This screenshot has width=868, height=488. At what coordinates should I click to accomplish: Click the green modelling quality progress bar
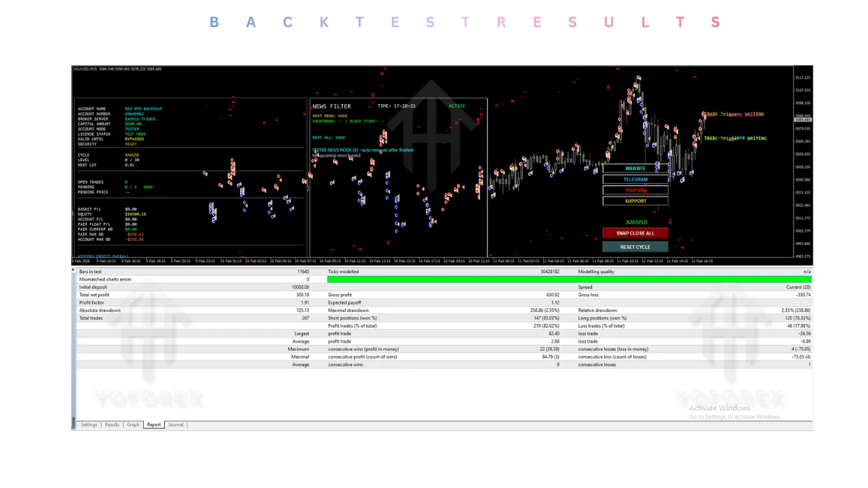(569, 279)
